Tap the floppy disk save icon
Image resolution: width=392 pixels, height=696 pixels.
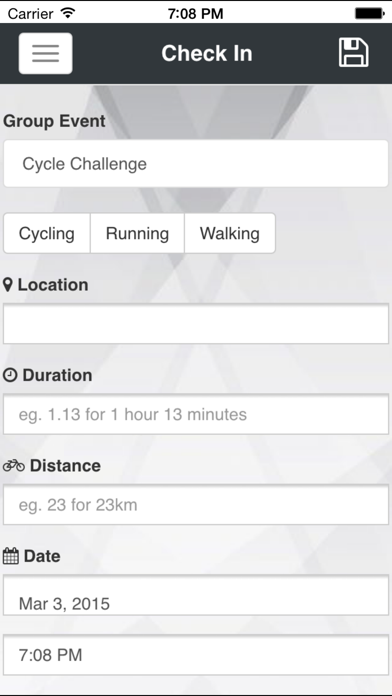(353, 53)
